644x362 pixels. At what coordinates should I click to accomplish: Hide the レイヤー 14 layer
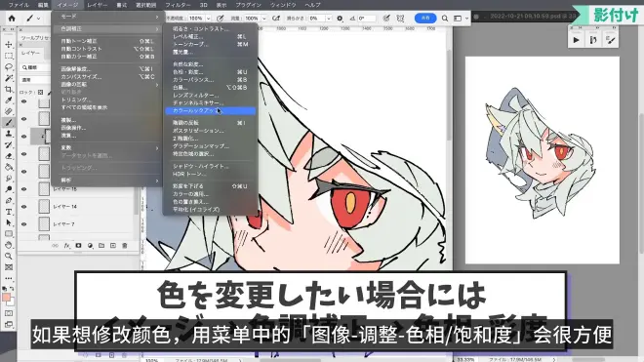[x=23, y=207]
